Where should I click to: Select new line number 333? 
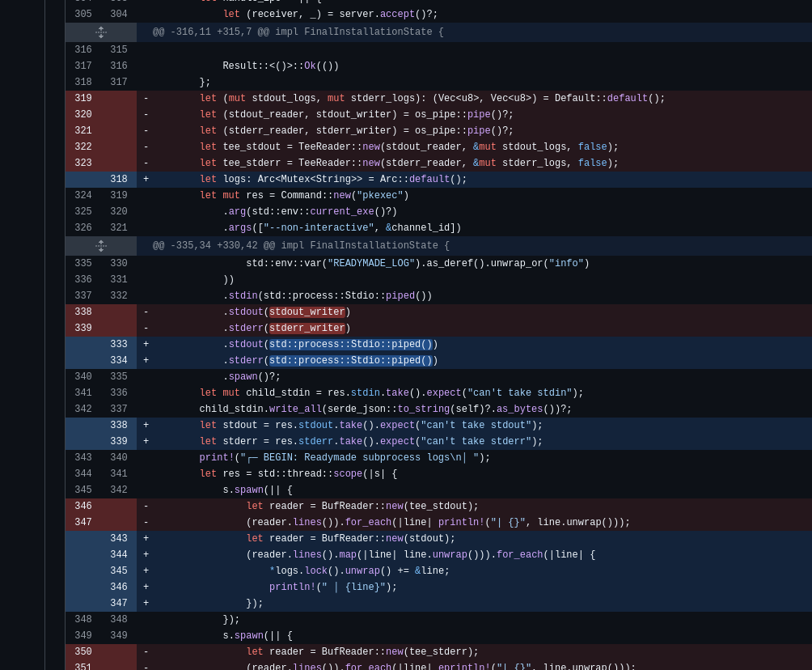tap(119, 344)
